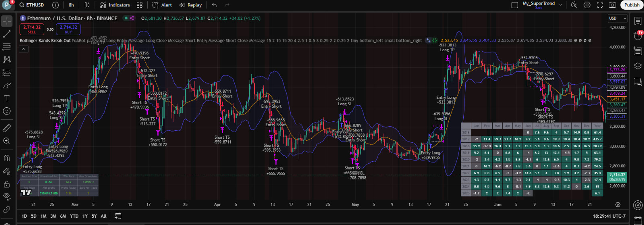Create a new Alert
Screen dimensions: 644x225
(162, 5)
